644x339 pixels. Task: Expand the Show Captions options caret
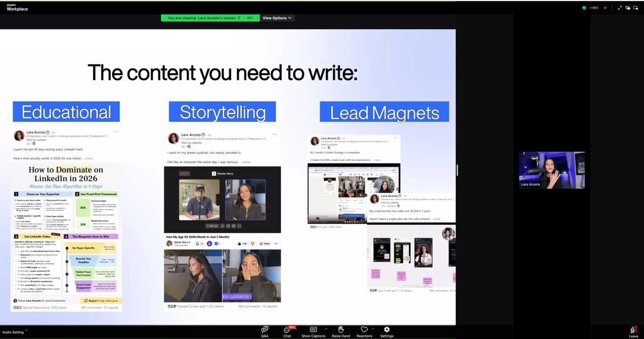[326, 329]
